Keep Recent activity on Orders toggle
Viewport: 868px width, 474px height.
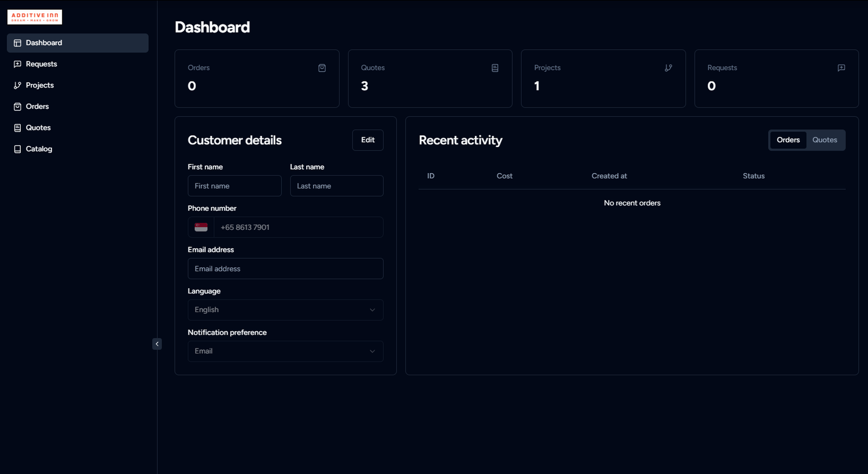(x=788, y=139)
